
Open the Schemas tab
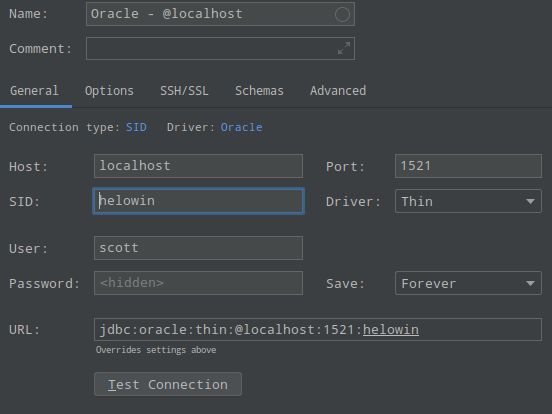(259, 91)
